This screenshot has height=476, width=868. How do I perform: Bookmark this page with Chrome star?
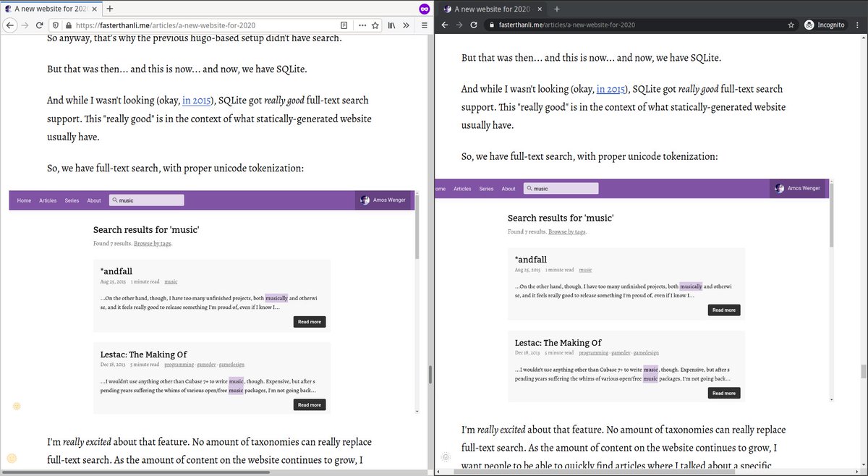[791, 25]
